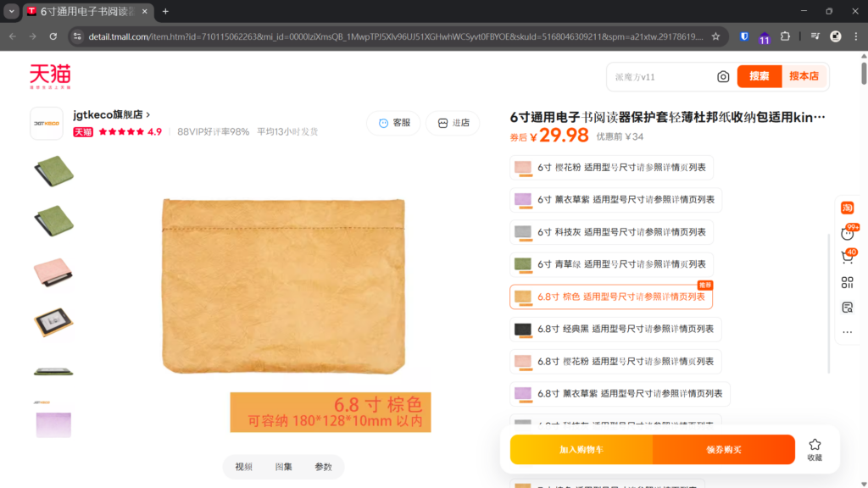This screenshot has height=488, width=868.
Task: Switch to the 图集 tab
Action: (283, 467)
